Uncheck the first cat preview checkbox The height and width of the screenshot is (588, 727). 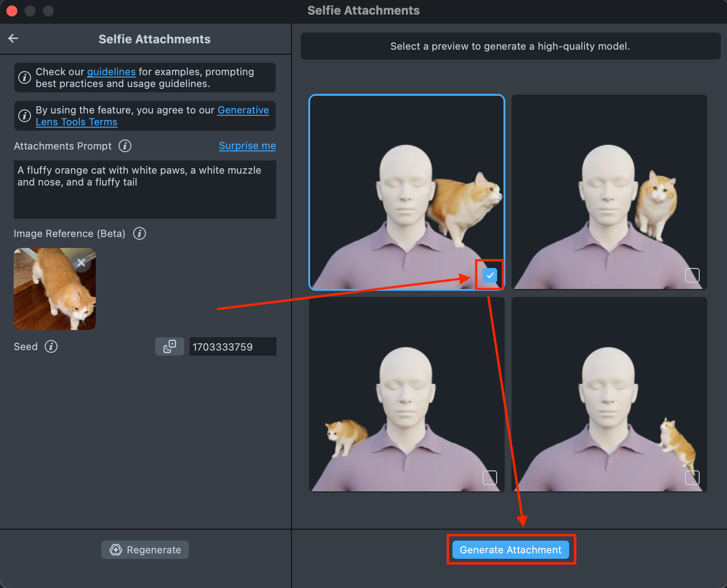[489, 275]
